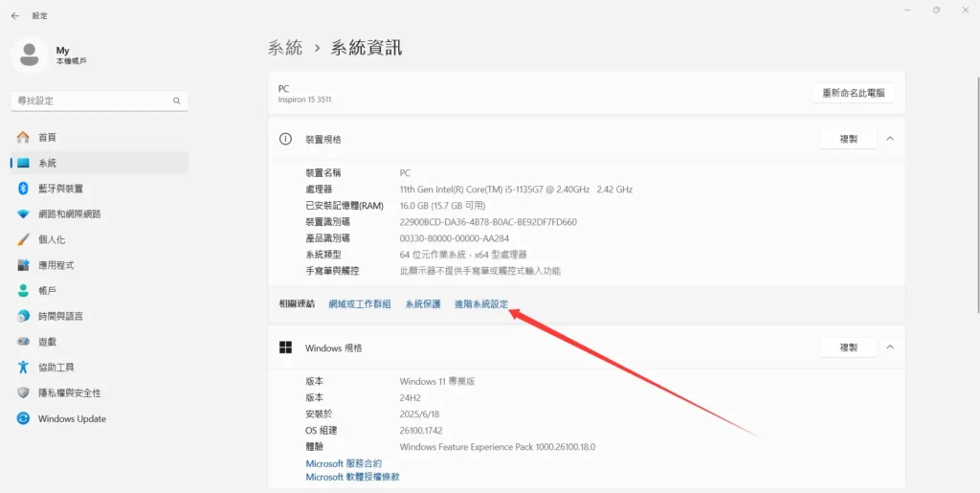Image resolution: width=980 pixels, height=493 pixels.
Task: Click the 網路和網際網路 Wi-Fi icon
Action: 23,214
